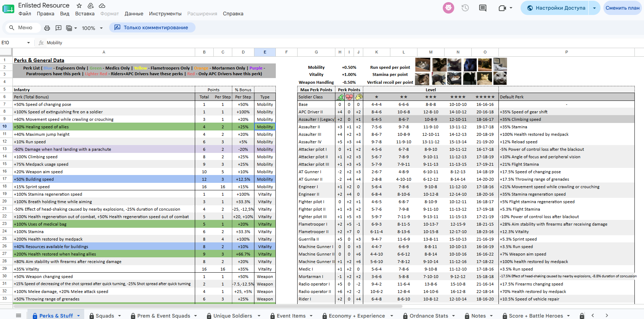Click the horizontal scrollbar of the sheet
644x319 pixels.
tap(208, 306)
